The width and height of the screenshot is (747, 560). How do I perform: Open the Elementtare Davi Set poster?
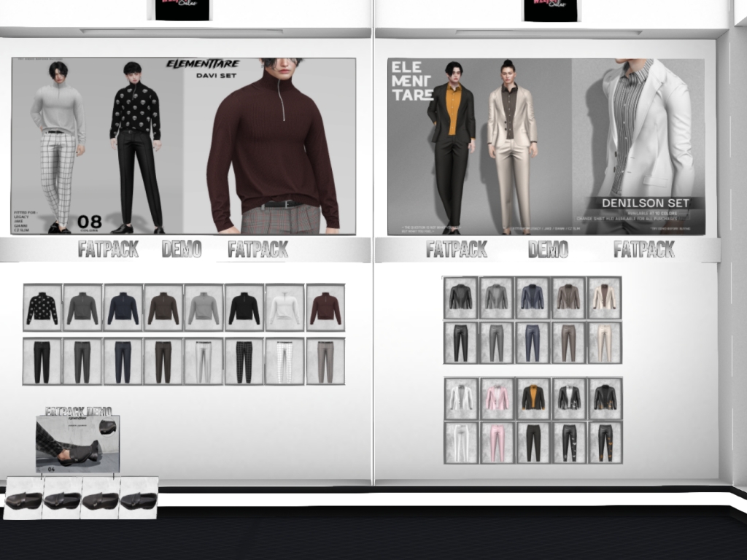tap(183, 146)
